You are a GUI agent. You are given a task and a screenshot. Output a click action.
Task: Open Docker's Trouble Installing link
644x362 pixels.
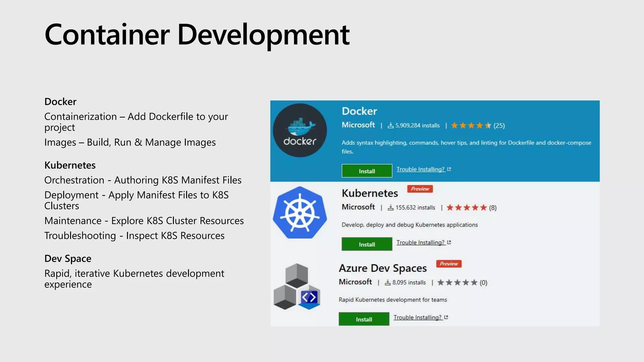point(420,169)
